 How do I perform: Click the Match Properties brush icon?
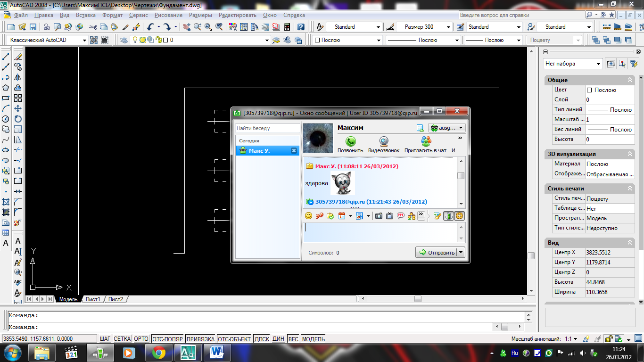tap(126, 27)
